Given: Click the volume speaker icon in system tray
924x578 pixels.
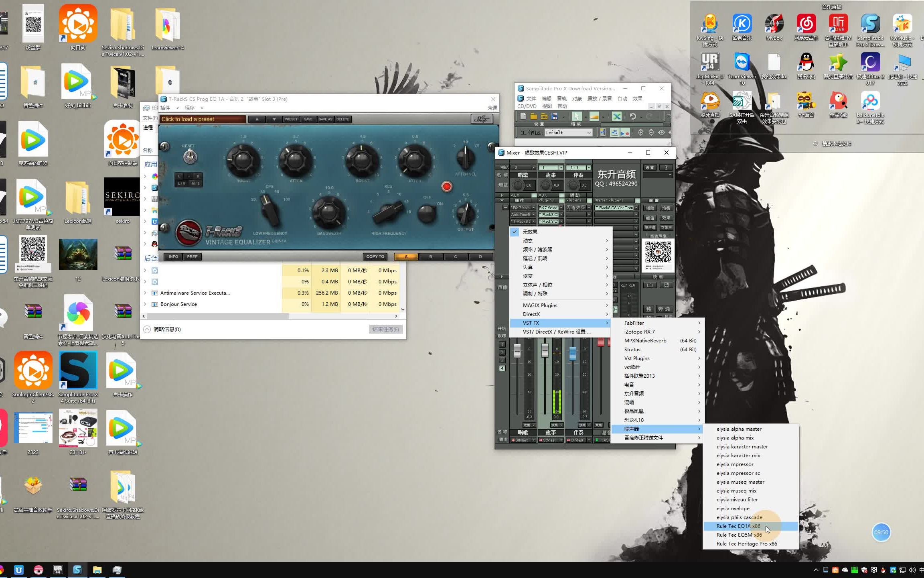Looking at the screenshot, I should point(912,570).
